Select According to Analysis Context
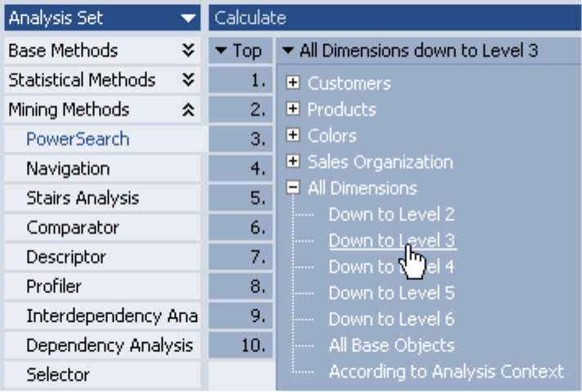Viewport: 582px width, 392px height. [446, 372]
